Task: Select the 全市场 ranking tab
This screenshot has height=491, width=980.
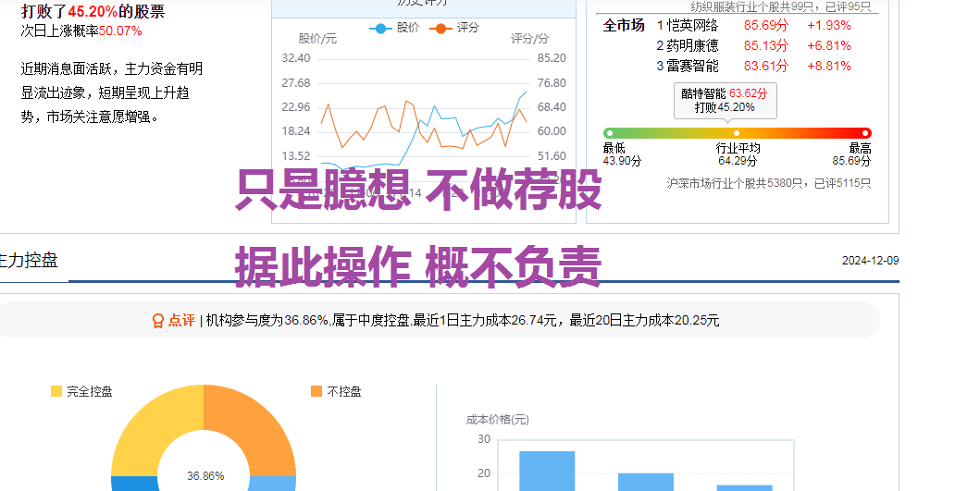Action: [623, 26]
